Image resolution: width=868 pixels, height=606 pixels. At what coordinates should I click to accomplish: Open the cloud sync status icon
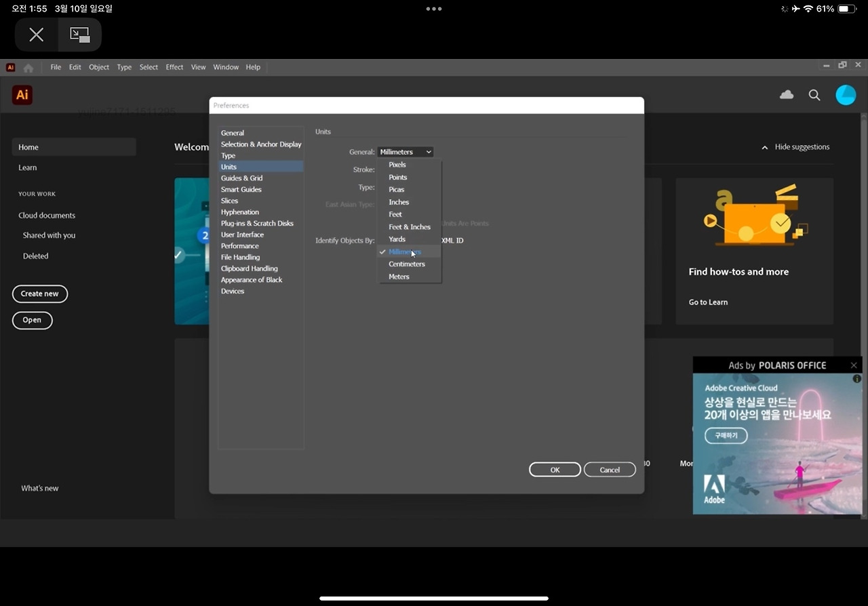[787, 95]
